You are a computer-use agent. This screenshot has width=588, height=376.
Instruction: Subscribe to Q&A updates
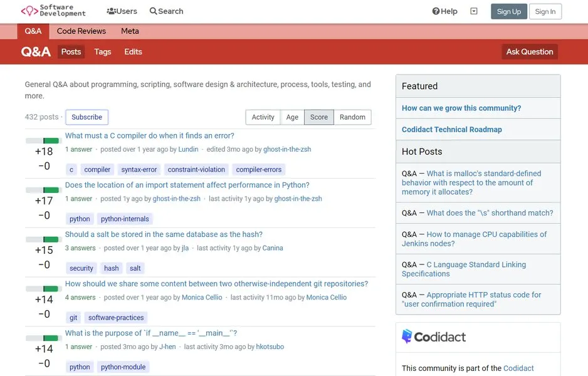[x=87, y=117]
